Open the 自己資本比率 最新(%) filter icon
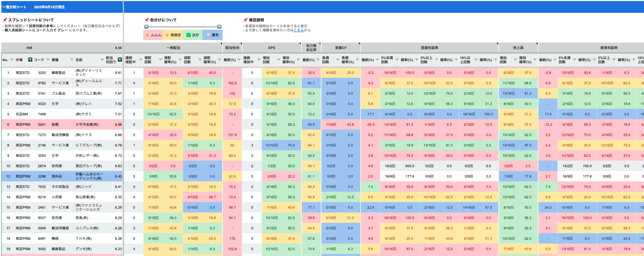The height and width of the screenshot is (256, 644). (318, 60)
